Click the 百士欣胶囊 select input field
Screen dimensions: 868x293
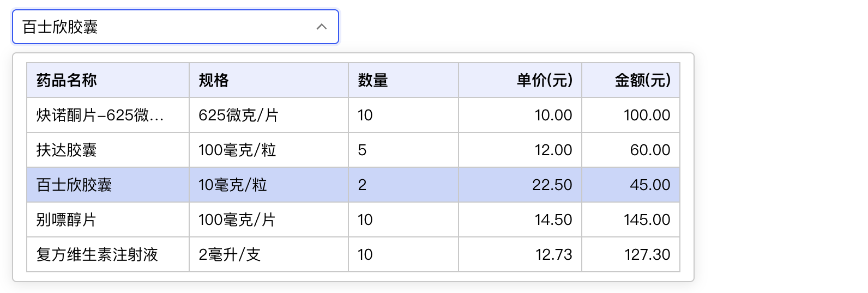(176, 27)
